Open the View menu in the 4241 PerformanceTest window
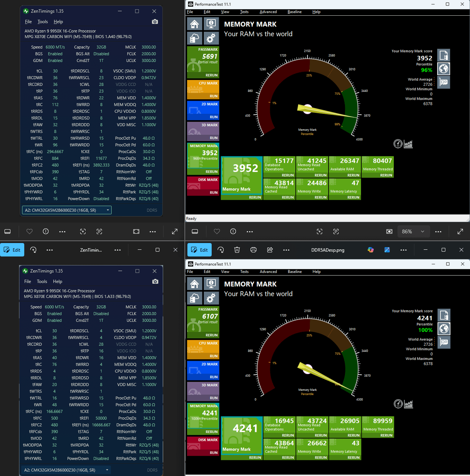 tap(225, 272)
